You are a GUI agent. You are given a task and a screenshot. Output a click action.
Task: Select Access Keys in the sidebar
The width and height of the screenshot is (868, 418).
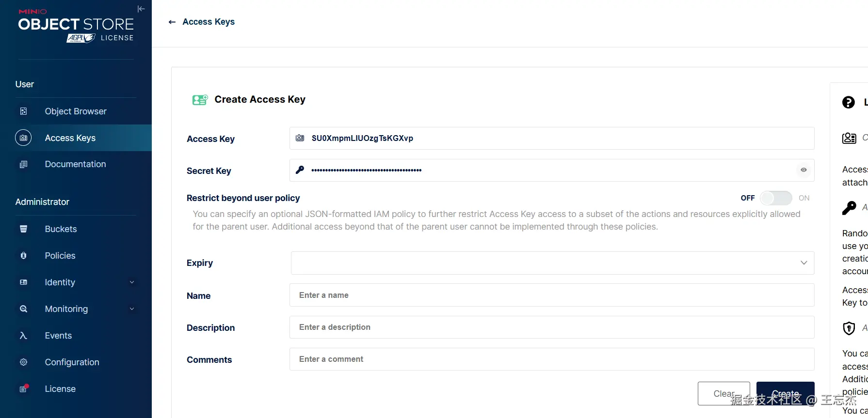(70, 138)
